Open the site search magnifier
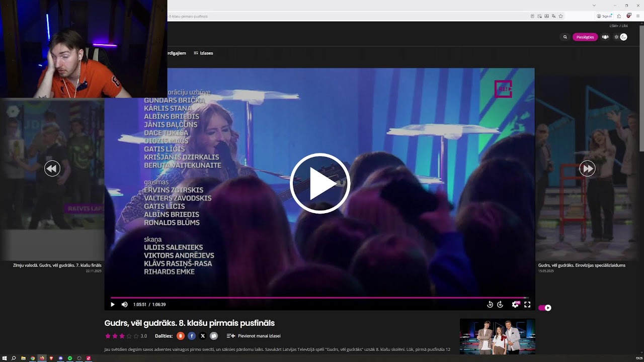This screenshot has height=362, width=644. click(565, 37)
